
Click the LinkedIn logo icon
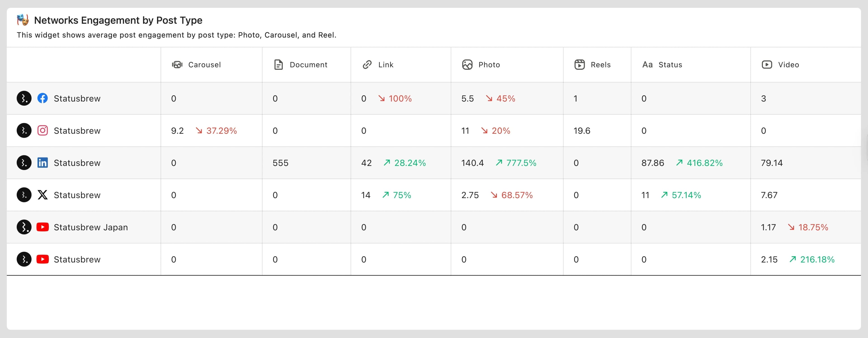tap(42, 163)
